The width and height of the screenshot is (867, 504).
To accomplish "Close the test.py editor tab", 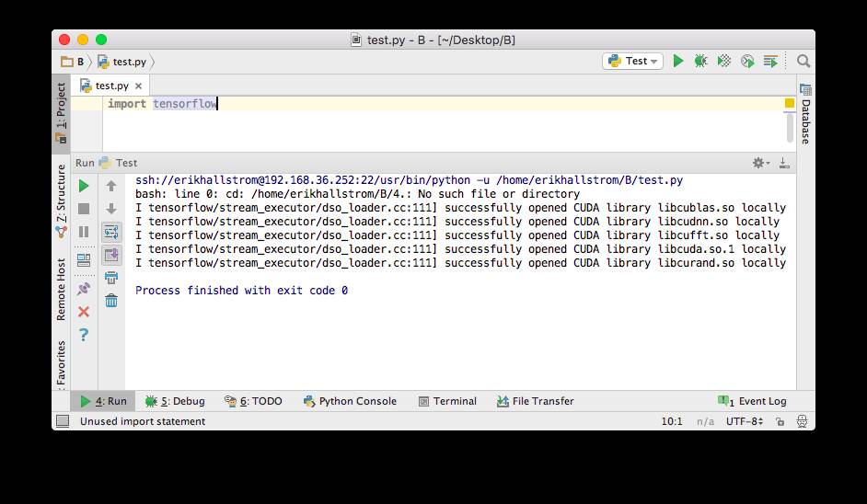I will pos(138,86).
